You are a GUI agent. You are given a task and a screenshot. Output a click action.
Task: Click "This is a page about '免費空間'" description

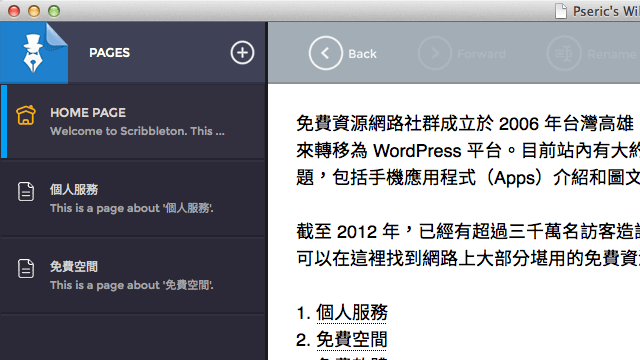(x=131, y=285)
